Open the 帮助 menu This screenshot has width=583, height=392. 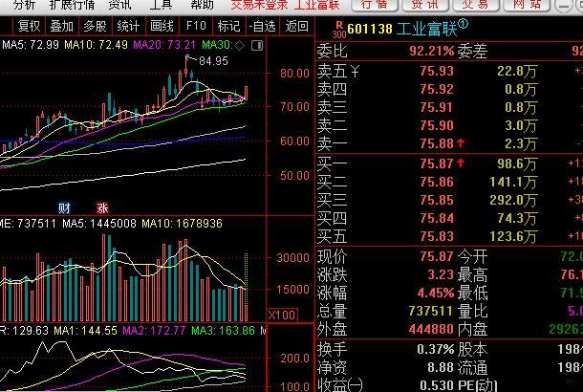(202, 5)
